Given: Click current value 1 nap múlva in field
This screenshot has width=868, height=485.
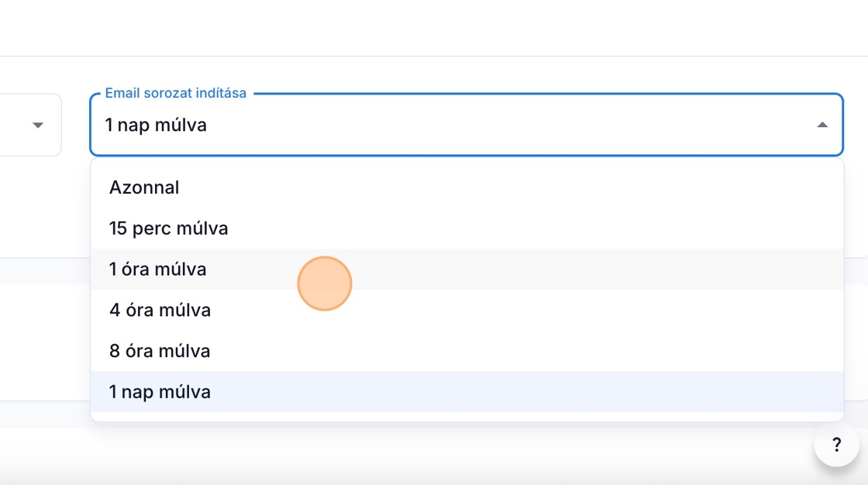Looking at the screenshot, I should [x=156, y=125].
